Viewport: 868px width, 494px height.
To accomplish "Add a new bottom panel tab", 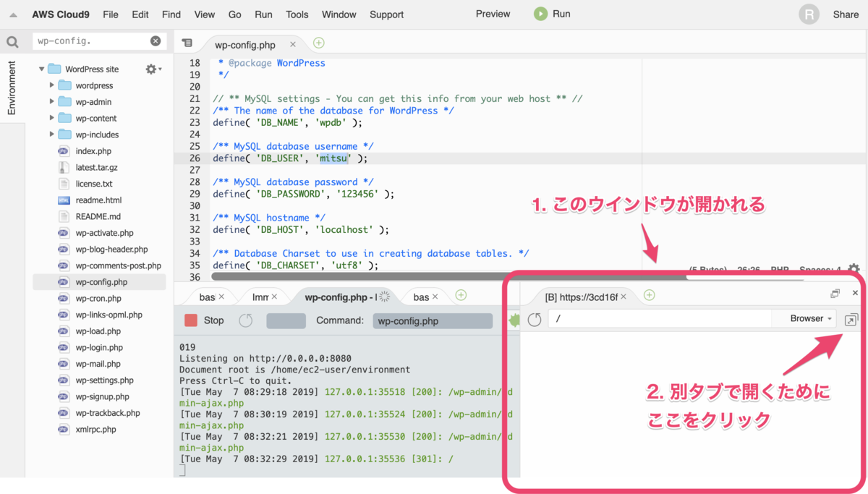I will coord(461,295).
